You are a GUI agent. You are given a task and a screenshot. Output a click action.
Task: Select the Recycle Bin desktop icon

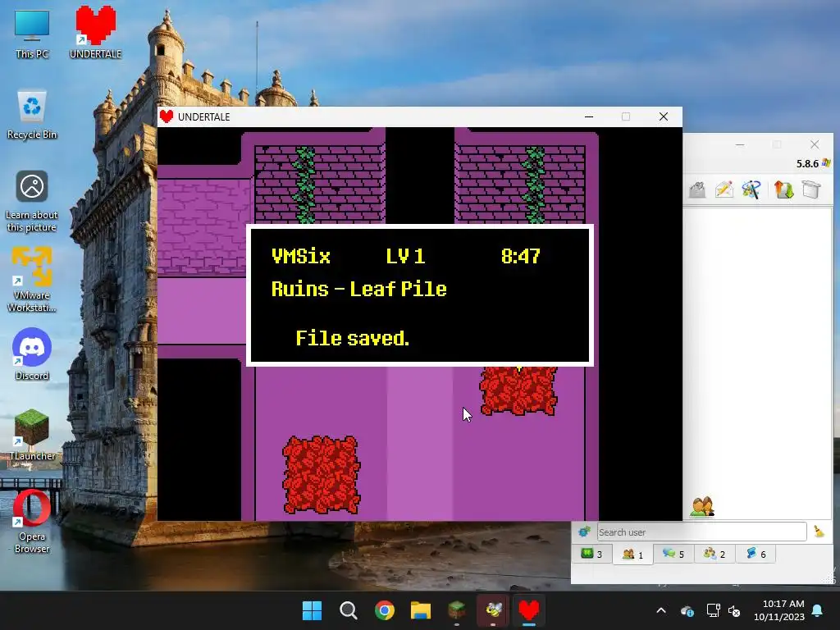point(32,115)
